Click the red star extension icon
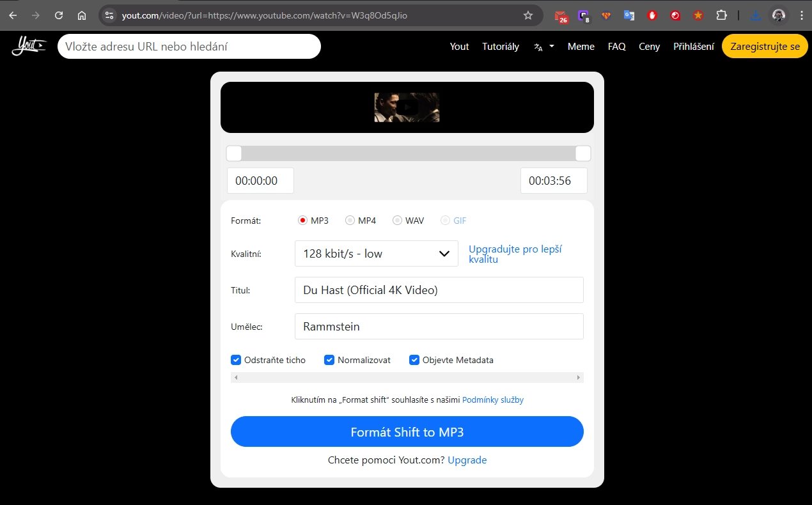Viewport: 812px width, 505px height. [698, 15]
